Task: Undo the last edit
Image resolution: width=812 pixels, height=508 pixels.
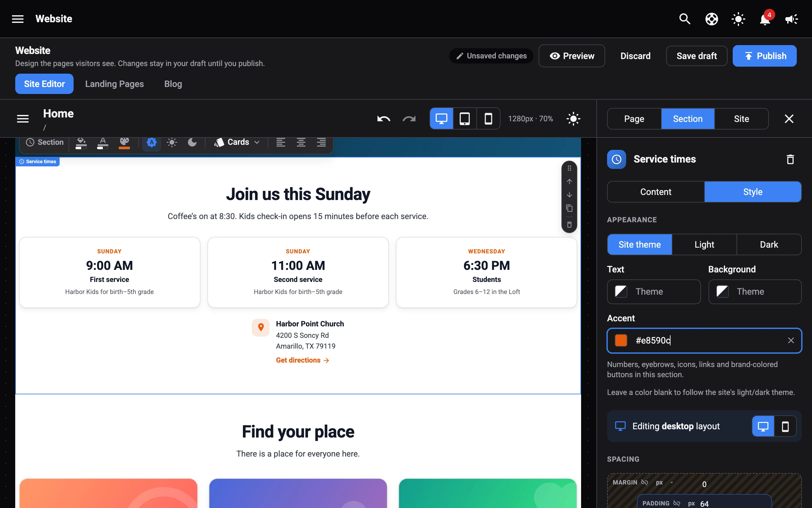Action: (x=384, y=119)
